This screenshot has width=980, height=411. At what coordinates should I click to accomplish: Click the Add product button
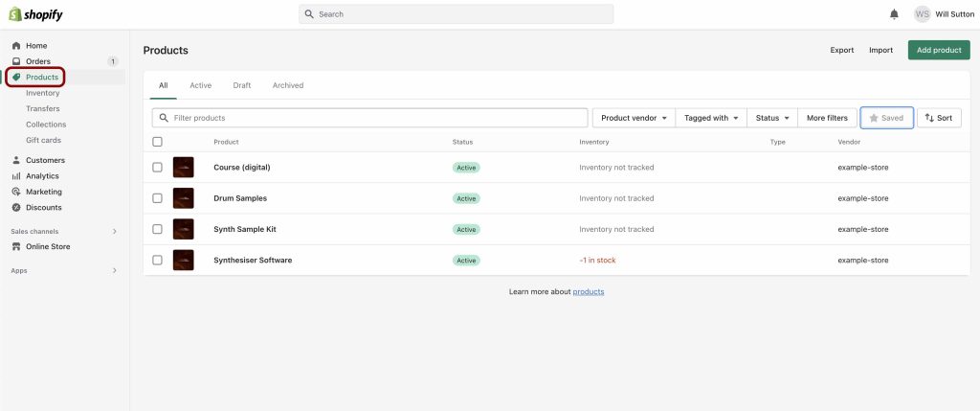click(938, 50)
